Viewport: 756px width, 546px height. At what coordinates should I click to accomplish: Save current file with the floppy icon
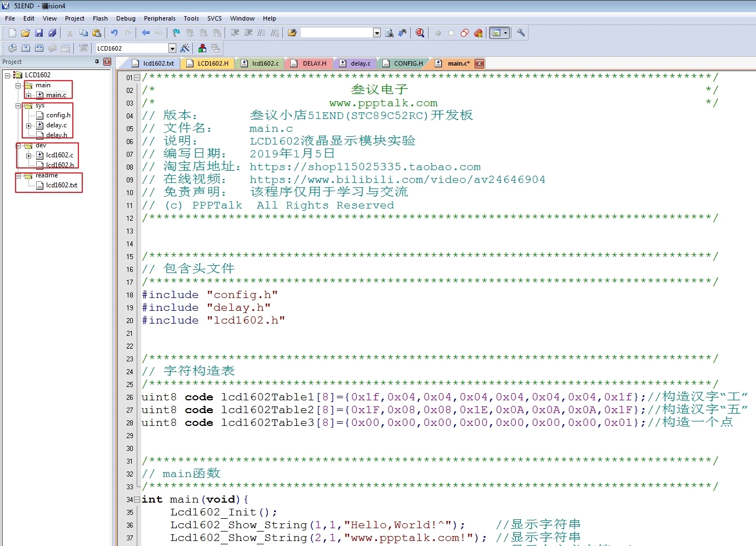[39, 33]
